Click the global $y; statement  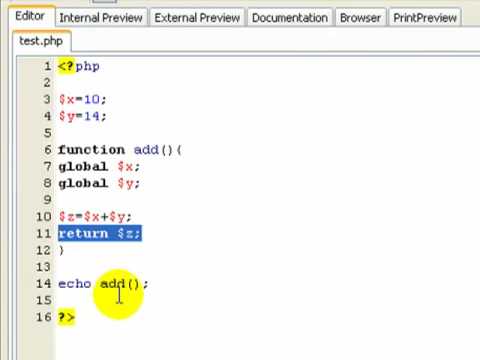pyautogui.click(x=99, y=183)
